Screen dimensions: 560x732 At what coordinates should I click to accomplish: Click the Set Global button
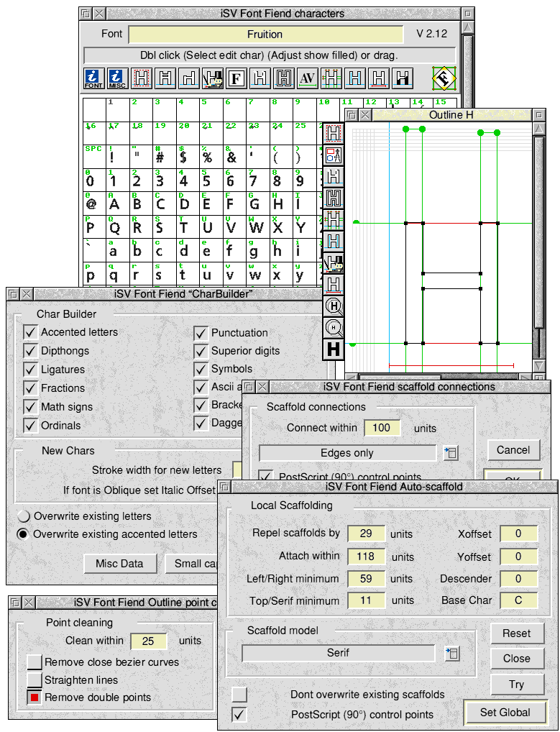pos(505,713)
